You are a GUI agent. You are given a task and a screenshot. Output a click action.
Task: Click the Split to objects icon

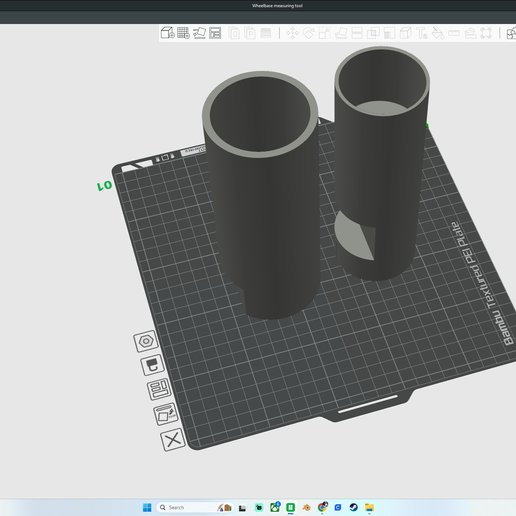[234, 33]
